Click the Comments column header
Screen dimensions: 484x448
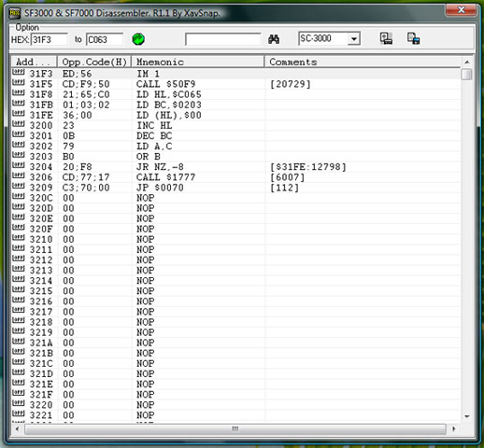pyautogui.click(x=363, y=62)
